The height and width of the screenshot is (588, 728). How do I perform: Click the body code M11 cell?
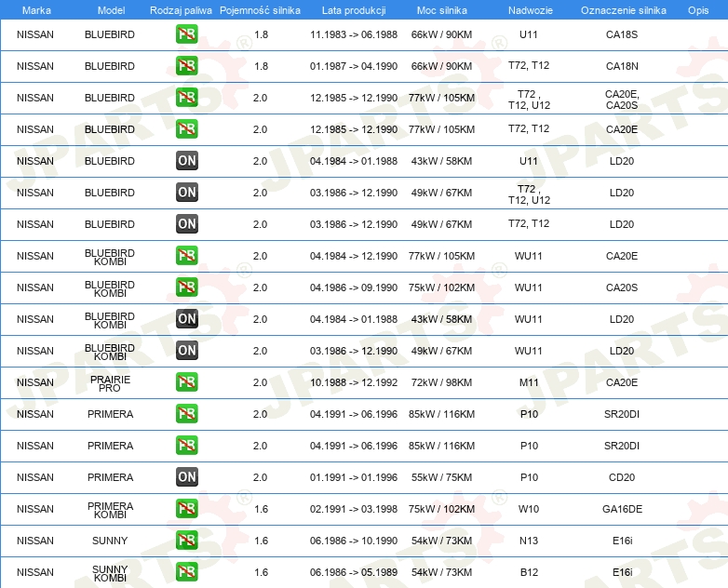point(529,382)
